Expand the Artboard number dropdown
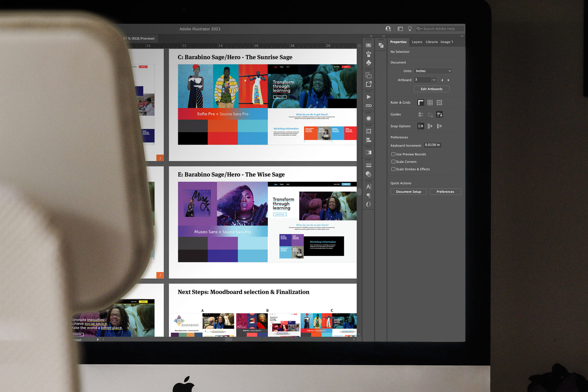Viewport: 588px width, 392px height. coord(434,80)
